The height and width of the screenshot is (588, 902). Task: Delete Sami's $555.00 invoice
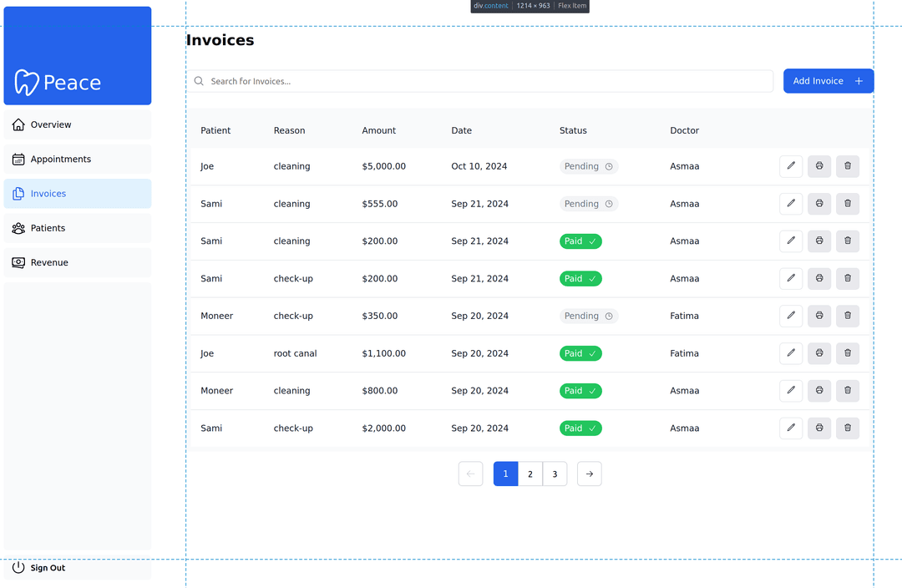pyautogui.click(x=848, y=204)
